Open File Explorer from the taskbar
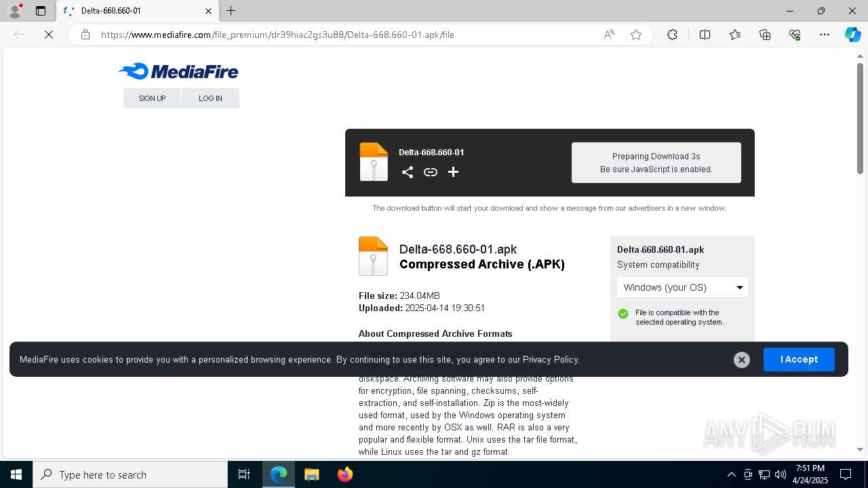The height and width of the screenshot is (488, 868). [311, 474]
